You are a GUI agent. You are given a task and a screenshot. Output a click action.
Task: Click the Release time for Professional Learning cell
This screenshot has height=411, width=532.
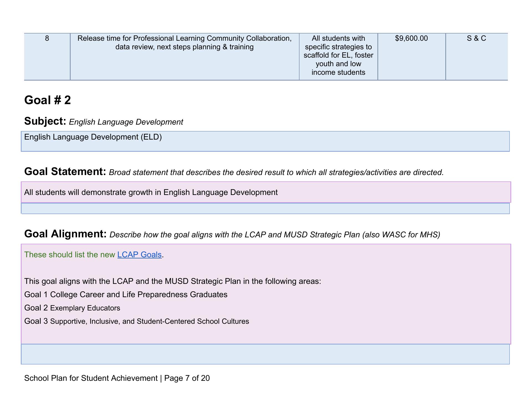[184, 42]
